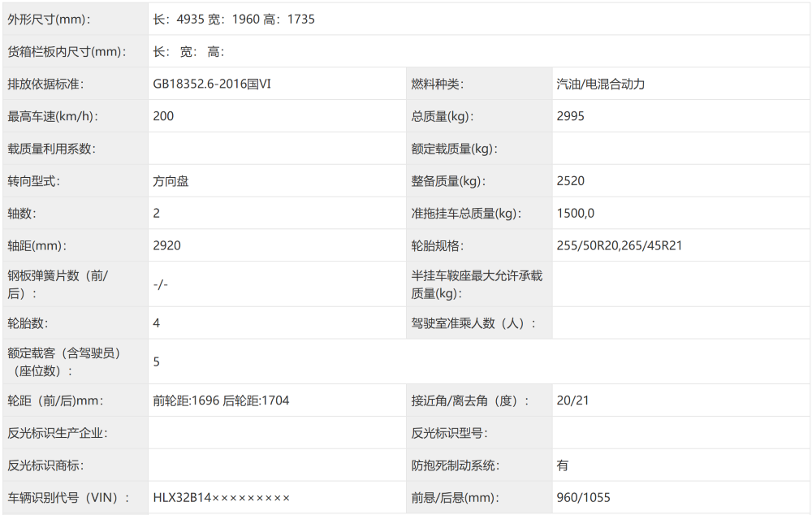Click the seating capacity value 5
Image resolution: width=812 pixels, height=515 pixels.
(157, 361)
